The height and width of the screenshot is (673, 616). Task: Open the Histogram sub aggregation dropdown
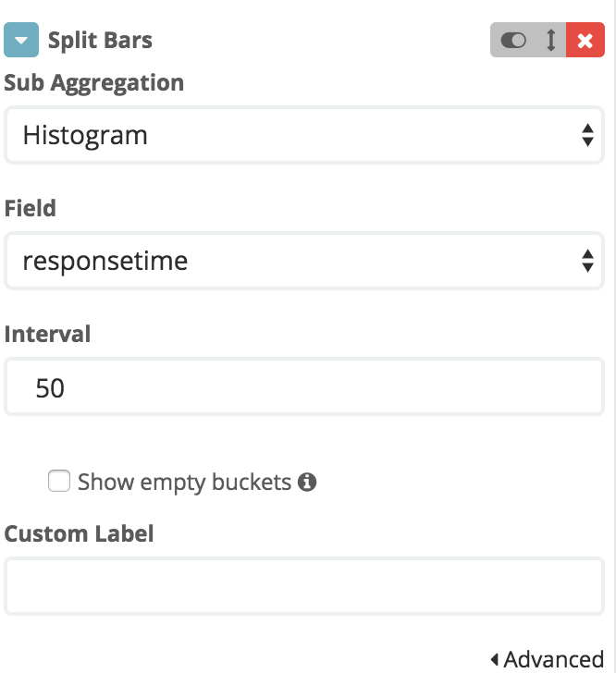click(304, 135)
